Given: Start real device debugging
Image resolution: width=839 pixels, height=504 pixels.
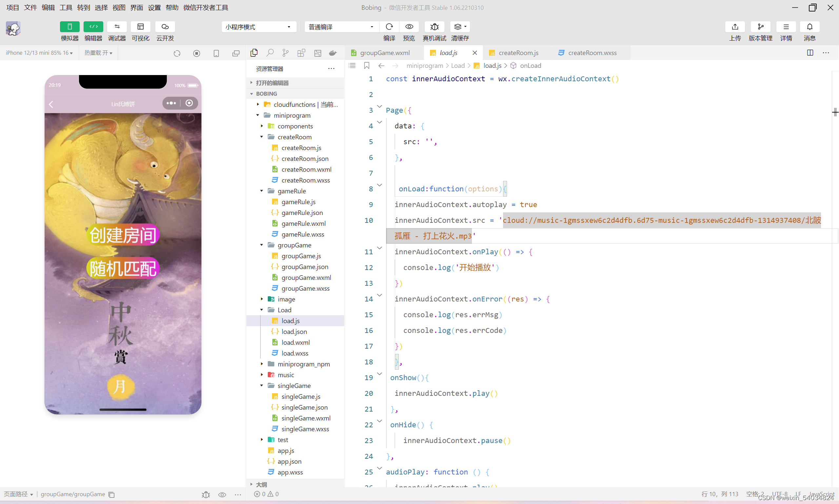Looking at the screenshot, I should (x=435, y=27).
